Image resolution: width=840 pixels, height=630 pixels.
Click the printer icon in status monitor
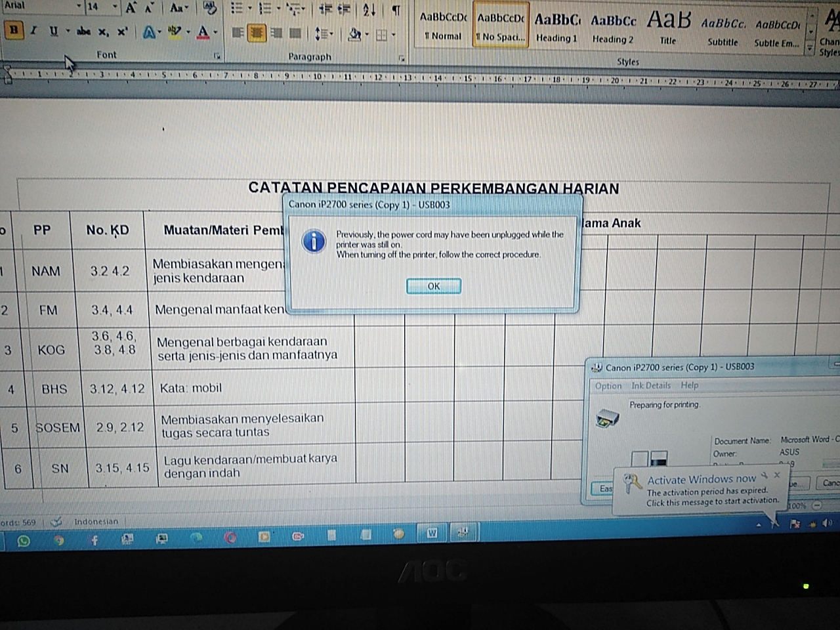(x=607, y=418)
